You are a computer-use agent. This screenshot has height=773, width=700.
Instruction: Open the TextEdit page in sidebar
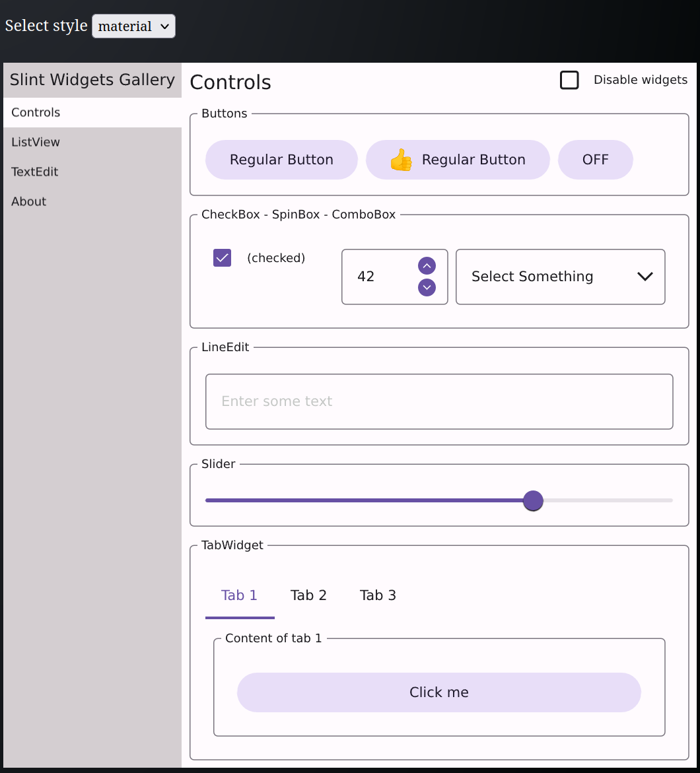pyautogui.click(x=35, y=172)
